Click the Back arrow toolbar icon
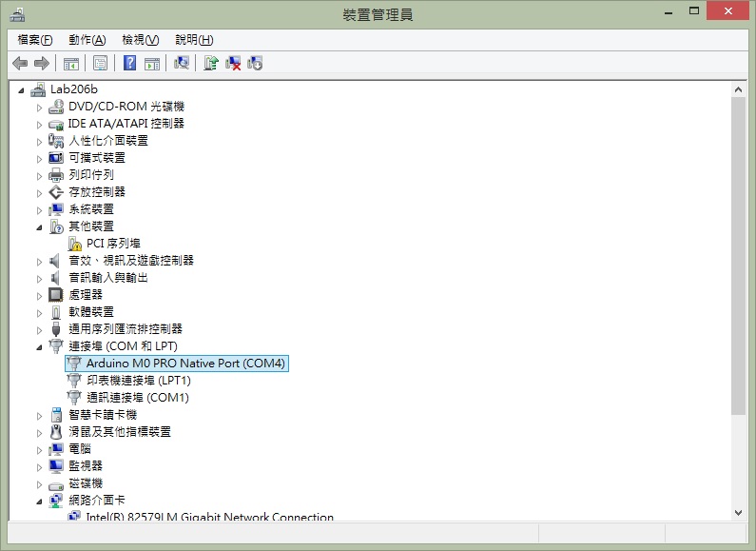The width and height of the screenshot is (756, 551). [20, 63]
